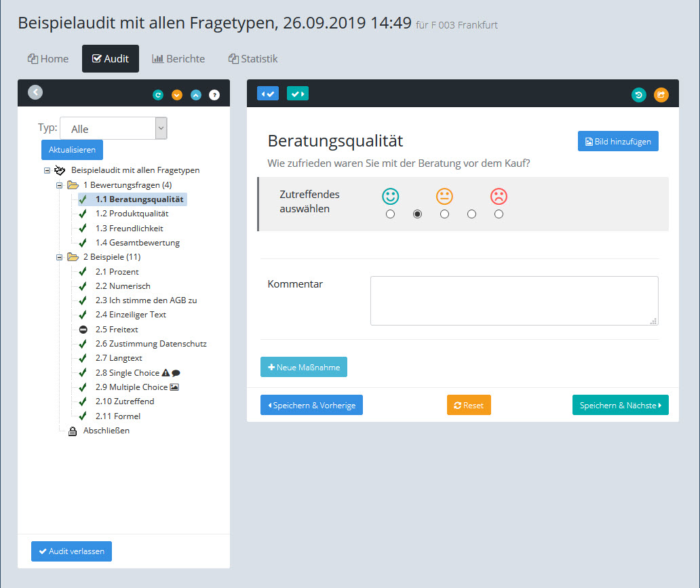
Task: Click the blue previous-check toolbar button
Action: [268, 94]
